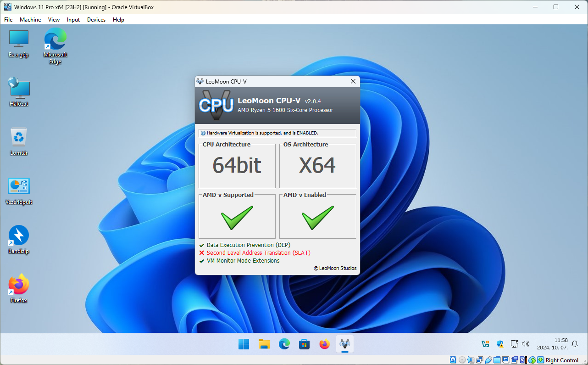Image resolution: width=588 pixels, height=365 pixels.
Task: Click the info icon beside virtualization status
Action: 203,133
